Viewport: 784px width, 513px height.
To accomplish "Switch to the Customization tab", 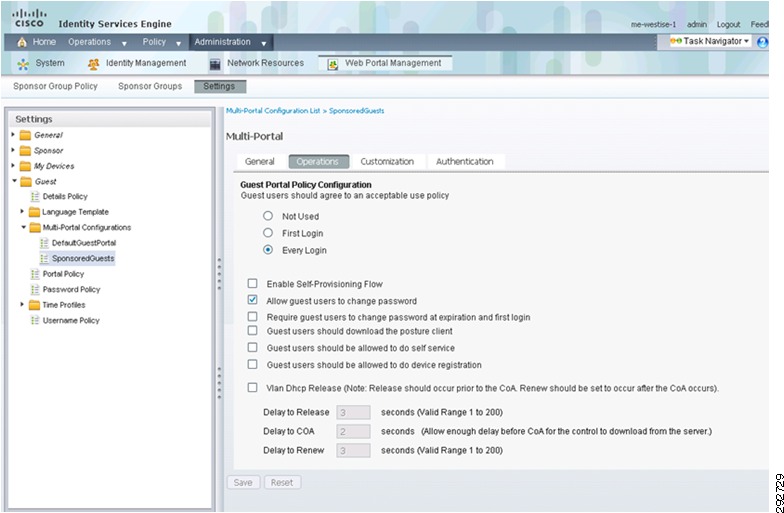I will (x=388, y=162).
